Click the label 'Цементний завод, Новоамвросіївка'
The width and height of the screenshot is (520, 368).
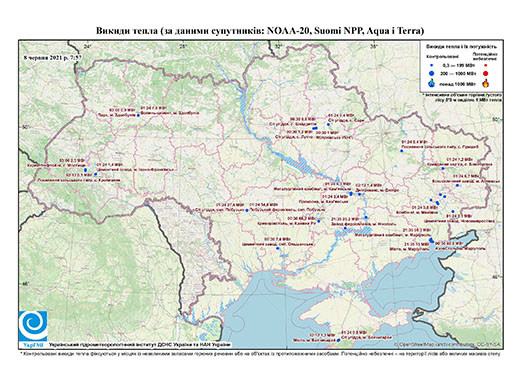pyautogui.click(x=460, y=221)
